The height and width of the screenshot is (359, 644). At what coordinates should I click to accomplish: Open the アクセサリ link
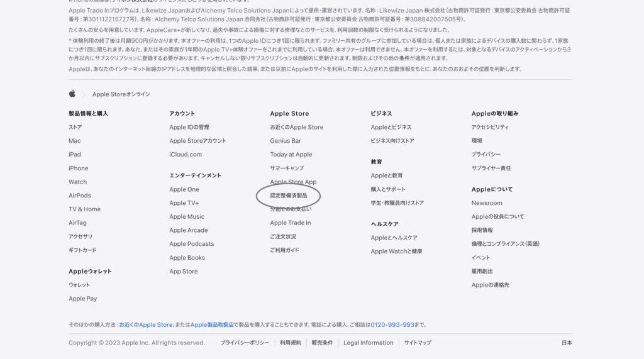tap(80, 236)
